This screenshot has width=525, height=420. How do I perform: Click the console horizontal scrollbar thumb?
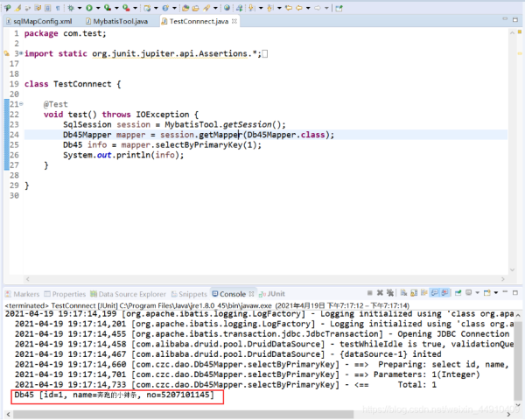click(183, 415)
